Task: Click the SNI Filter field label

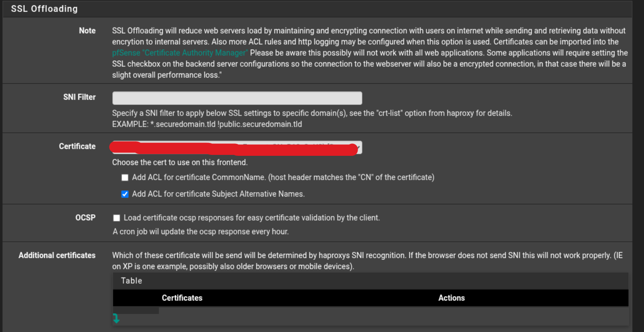Action: click(79, 97)
